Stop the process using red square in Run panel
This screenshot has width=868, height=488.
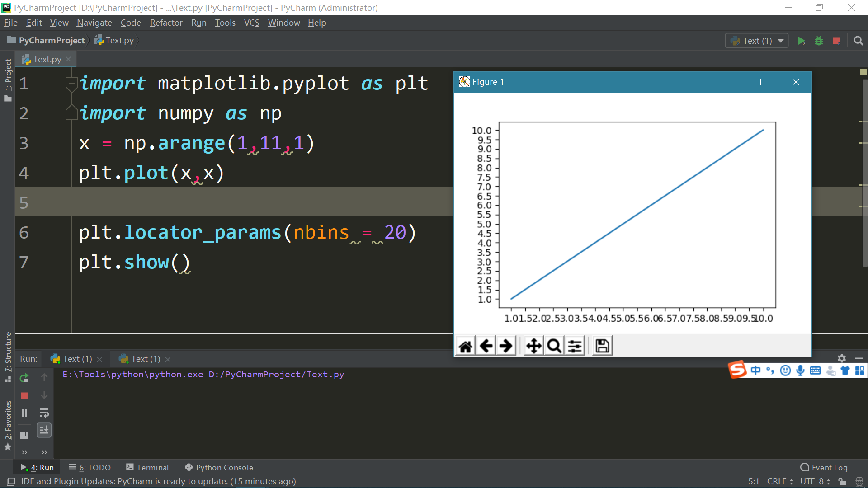click(x=24, y=396)
